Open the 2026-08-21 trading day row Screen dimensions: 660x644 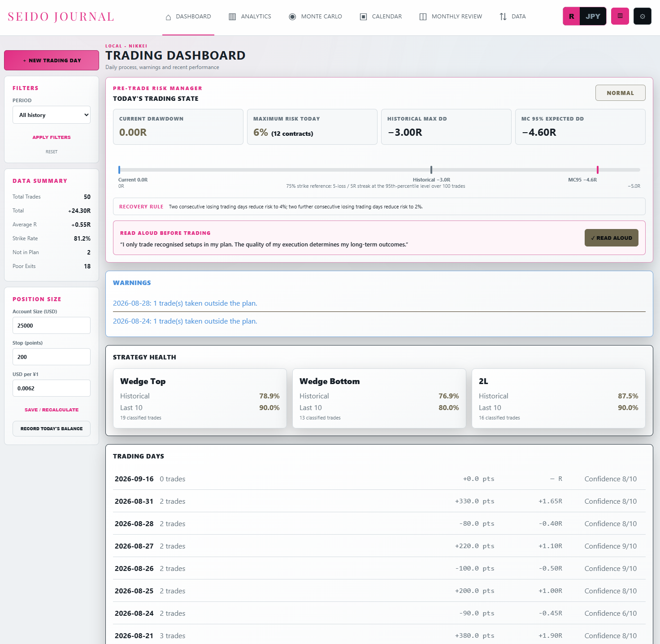coord(379,635)
